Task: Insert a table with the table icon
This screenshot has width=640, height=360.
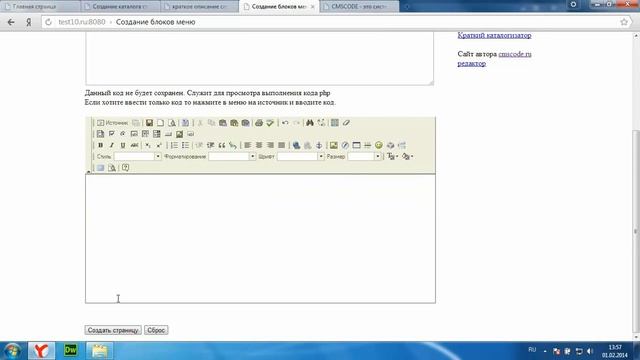Action: 356,145
